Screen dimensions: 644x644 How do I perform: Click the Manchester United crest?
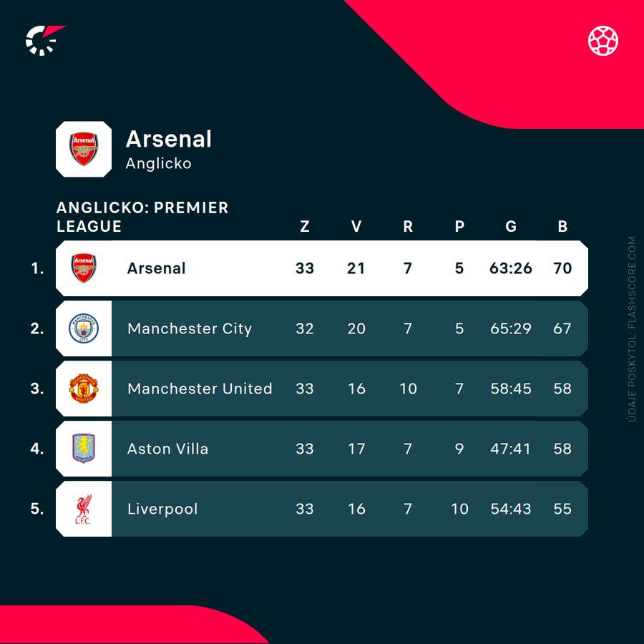tap(84, 389)
